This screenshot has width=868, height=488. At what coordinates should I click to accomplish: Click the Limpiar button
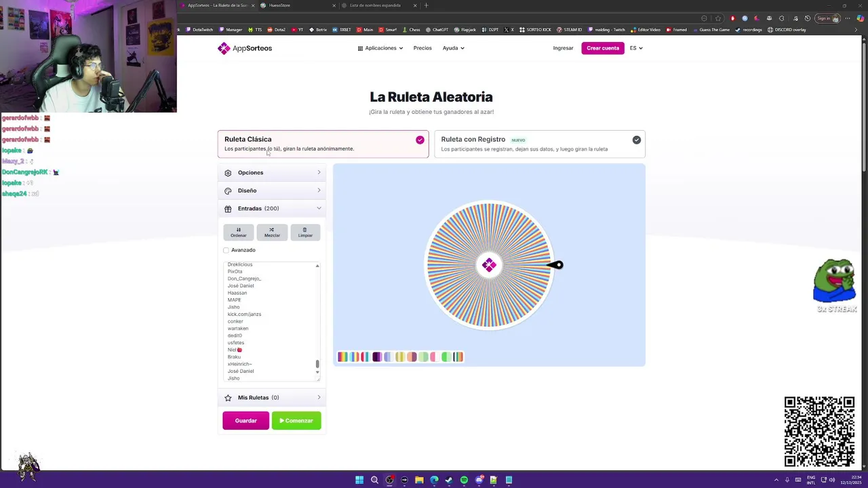point(305,232)
